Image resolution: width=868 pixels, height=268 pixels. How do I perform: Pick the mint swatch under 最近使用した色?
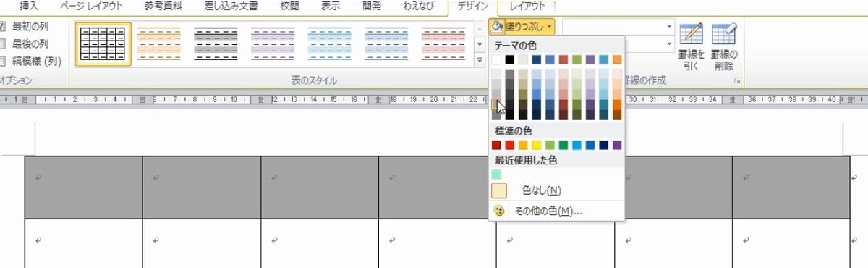pyautogui.click(x=496, y=174)
